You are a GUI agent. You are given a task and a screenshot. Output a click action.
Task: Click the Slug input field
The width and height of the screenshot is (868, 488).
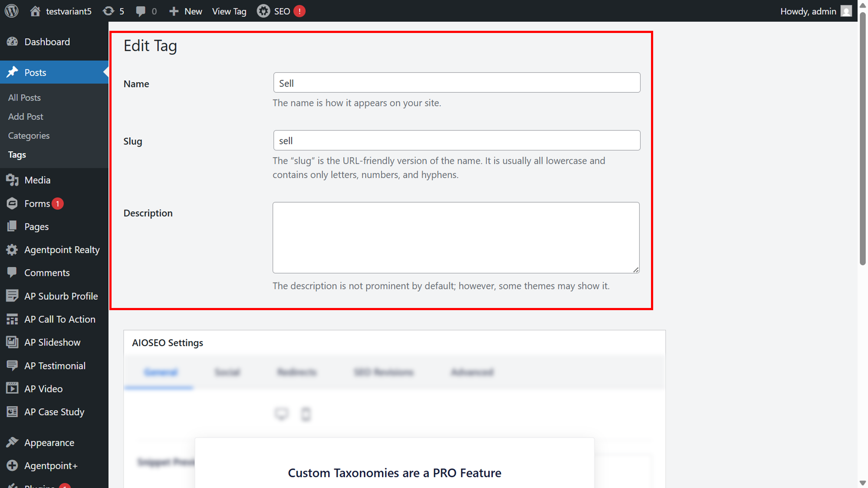pyautogui.click(x=457, y=140)
